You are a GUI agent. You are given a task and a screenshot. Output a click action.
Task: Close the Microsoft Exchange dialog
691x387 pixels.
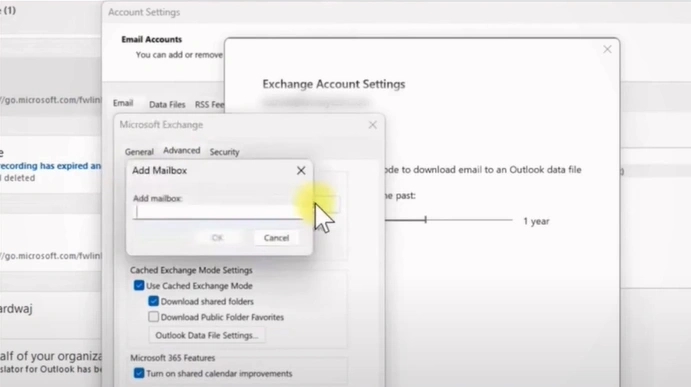pyautogui.click(x=373, y=125)
